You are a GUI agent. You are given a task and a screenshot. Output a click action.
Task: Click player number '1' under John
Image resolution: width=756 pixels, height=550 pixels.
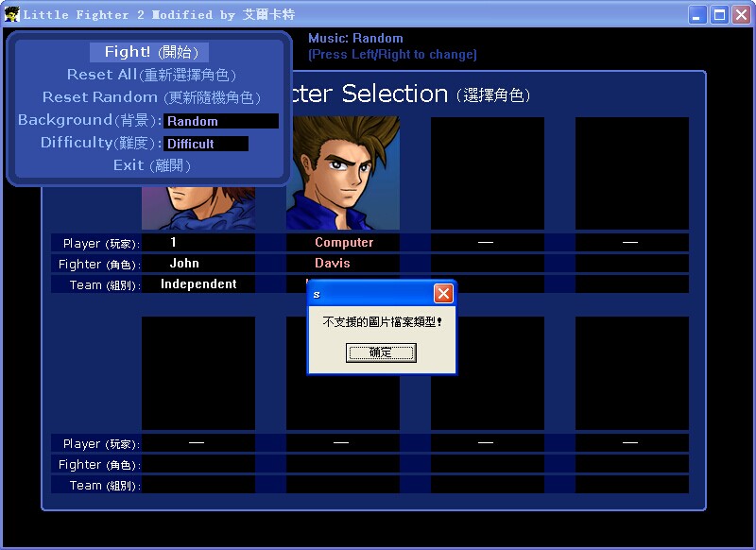(173, 242)
